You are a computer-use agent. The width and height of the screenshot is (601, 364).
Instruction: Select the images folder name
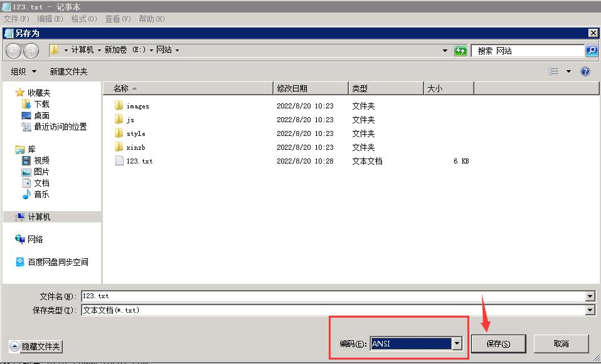[137, 106]
